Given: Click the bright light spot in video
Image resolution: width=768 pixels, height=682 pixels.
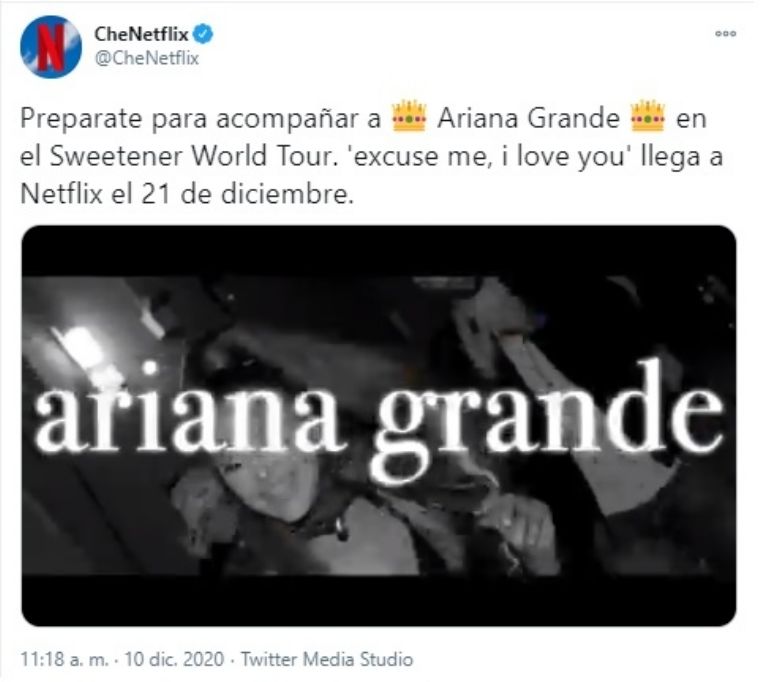Looking at the screenshot, I should 83,345.
